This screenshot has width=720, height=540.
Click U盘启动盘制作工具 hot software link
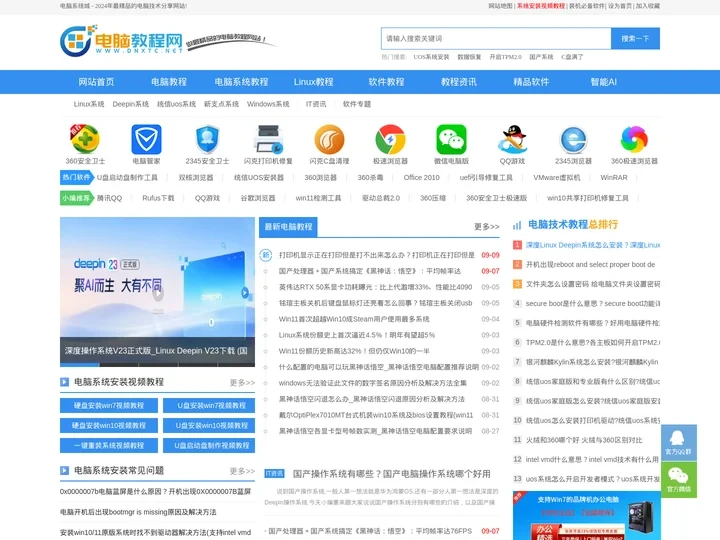(127, 177)
